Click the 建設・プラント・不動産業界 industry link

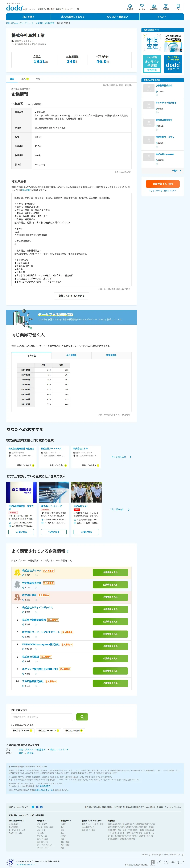point(32,750)
